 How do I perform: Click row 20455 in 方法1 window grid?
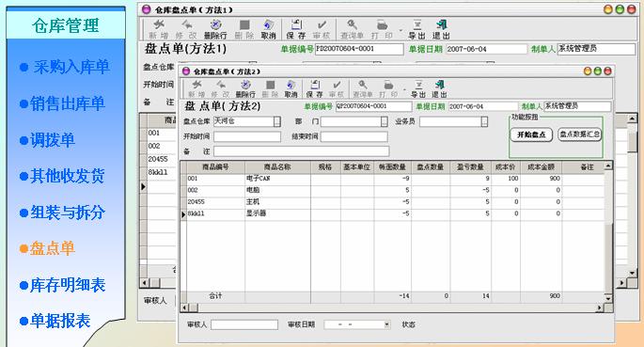point(163,159)
